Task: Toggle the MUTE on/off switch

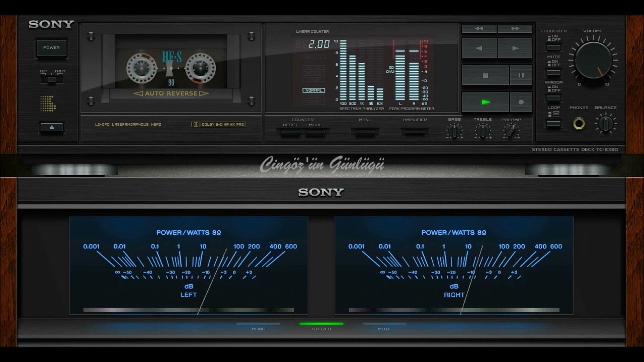Action: pos(553,72)
